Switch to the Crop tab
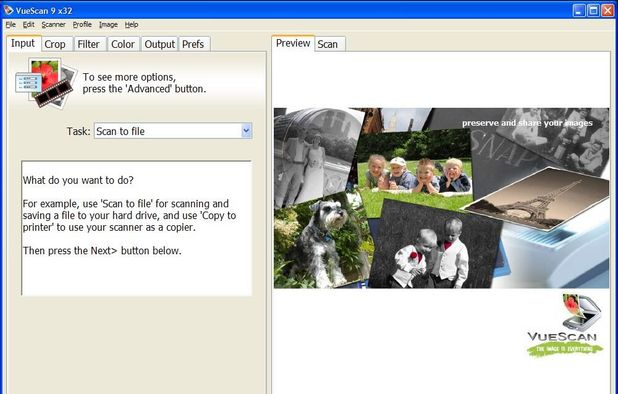Image resolution: width=618 pixels, height=394 pixels. click(x=56, y=44)
